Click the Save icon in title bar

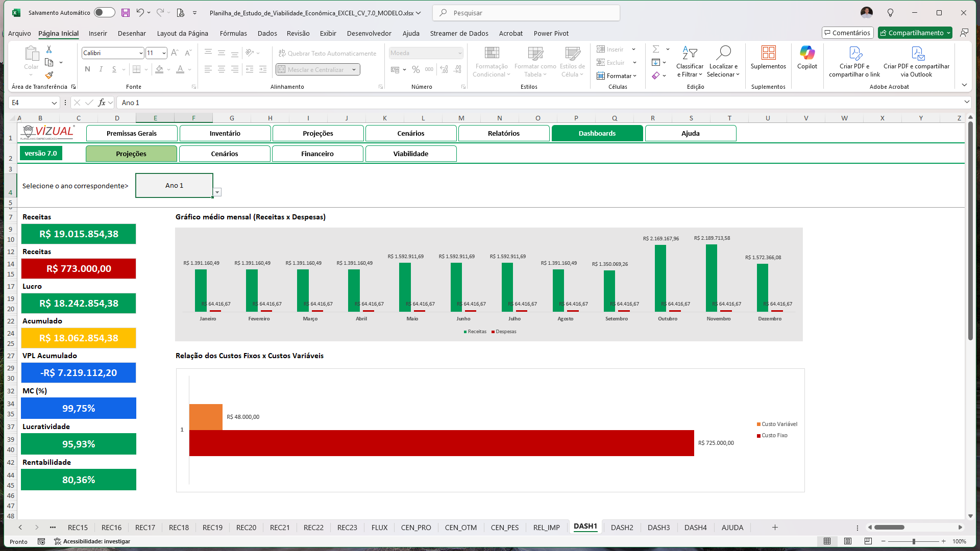[125, 13]
